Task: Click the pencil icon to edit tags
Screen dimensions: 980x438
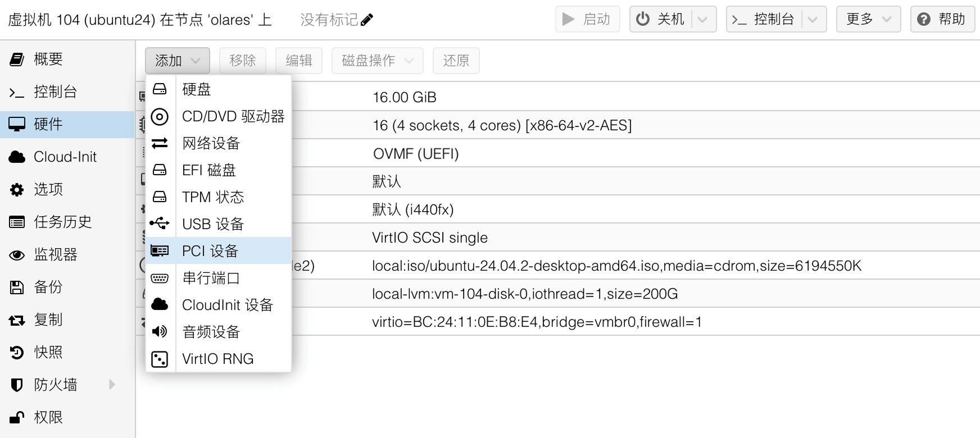Action: pyautogui.click(x=367, y=20)
